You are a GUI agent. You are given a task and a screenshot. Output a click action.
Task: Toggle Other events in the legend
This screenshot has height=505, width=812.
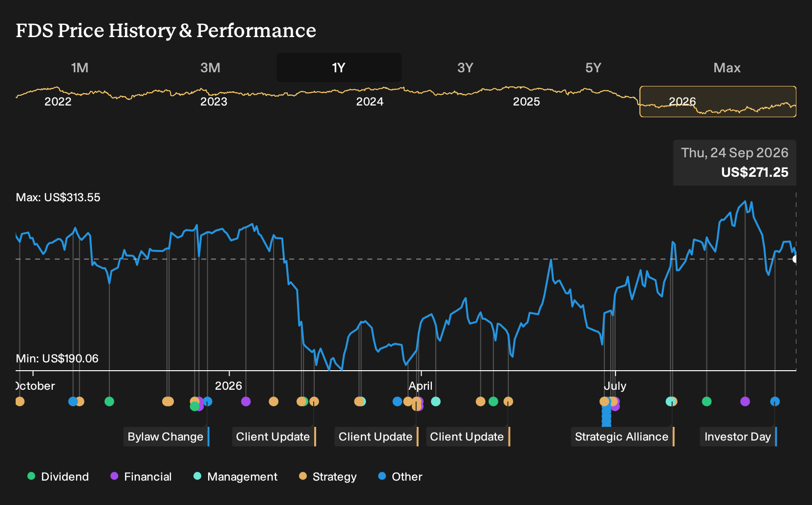click(400, 476)
